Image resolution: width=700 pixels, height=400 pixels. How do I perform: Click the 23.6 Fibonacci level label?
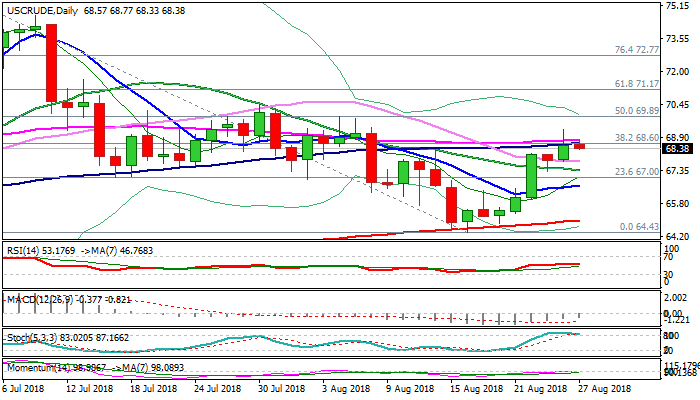coord(636,172)
